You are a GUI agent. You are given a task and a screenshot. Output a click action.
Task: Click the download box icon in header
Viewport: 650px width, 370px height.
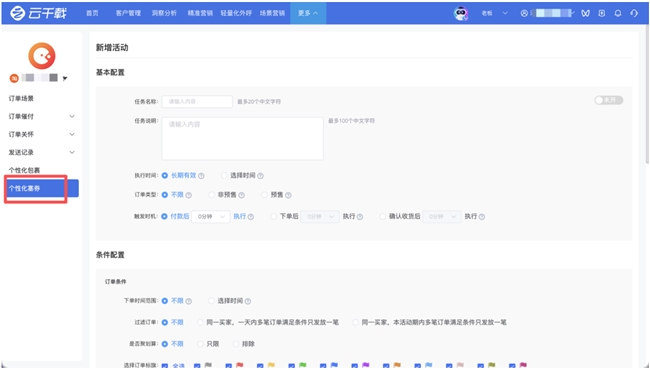601,13
